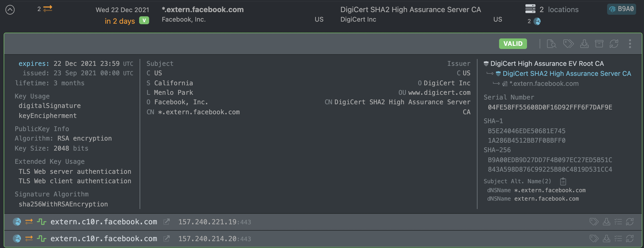Open external link for 157.240.221.19 host
The width and height of the screenshot is (644, 248).
pos(166,222)
